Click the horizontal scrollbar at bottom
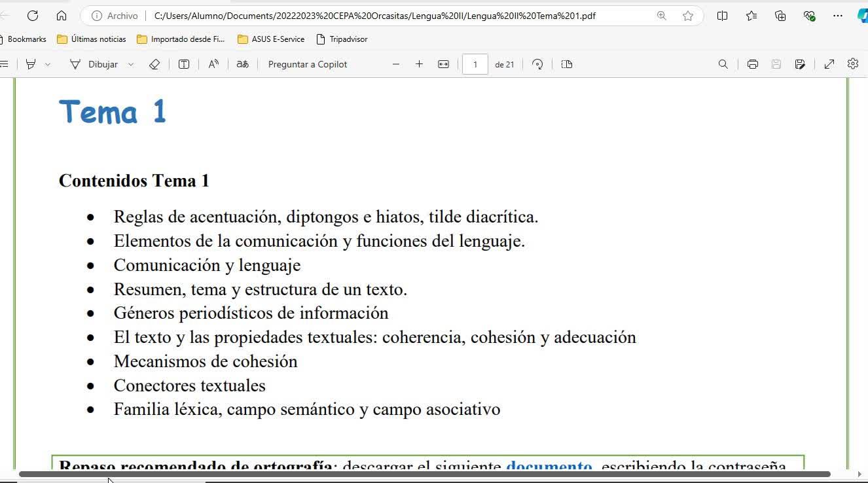 (424, 474)
